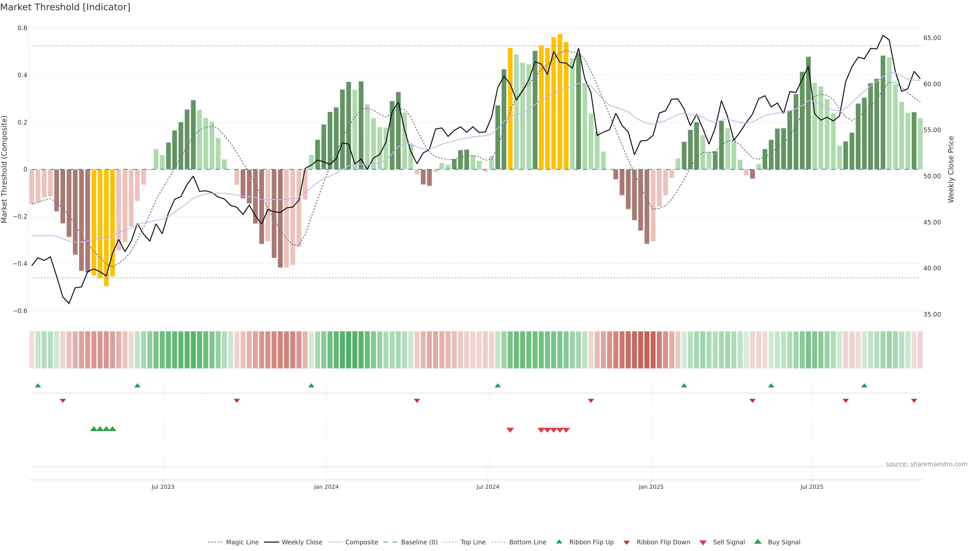
Task: Click the Ribbon Flip Up marker after Jul 2025
Action: (864, 386)
